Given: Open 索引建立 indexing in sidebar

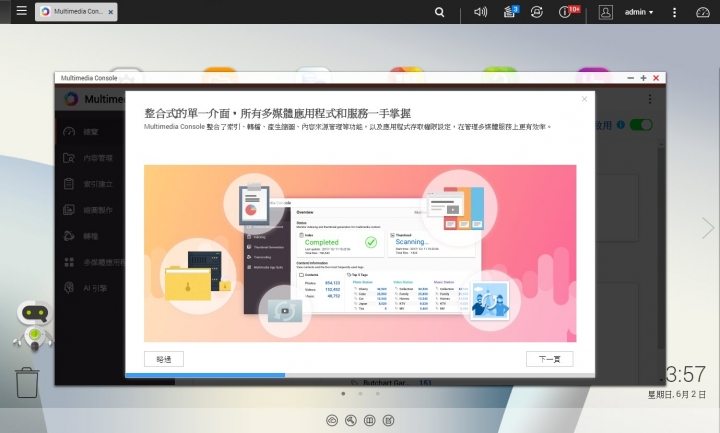Looking at the screenshot, I should [x=90, y=184].
